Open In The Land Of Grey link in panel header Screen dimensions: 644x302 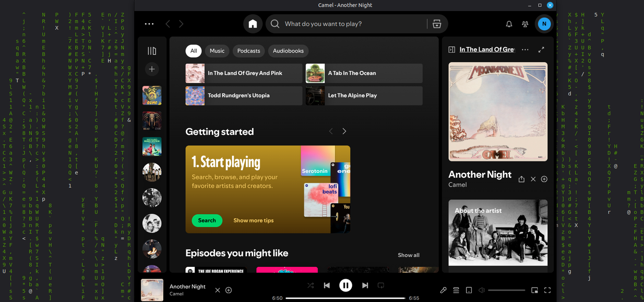click(487, 50)
